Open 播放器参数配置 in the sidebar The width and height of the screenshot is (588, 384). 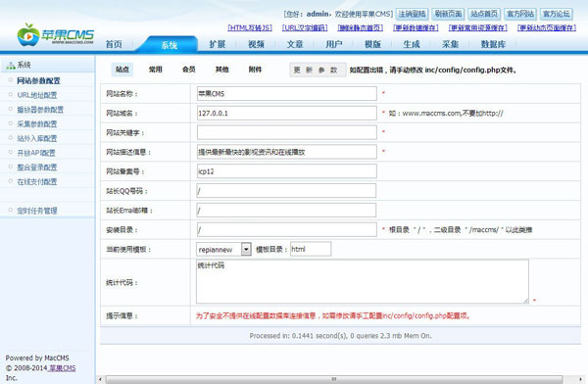point(40,110)
